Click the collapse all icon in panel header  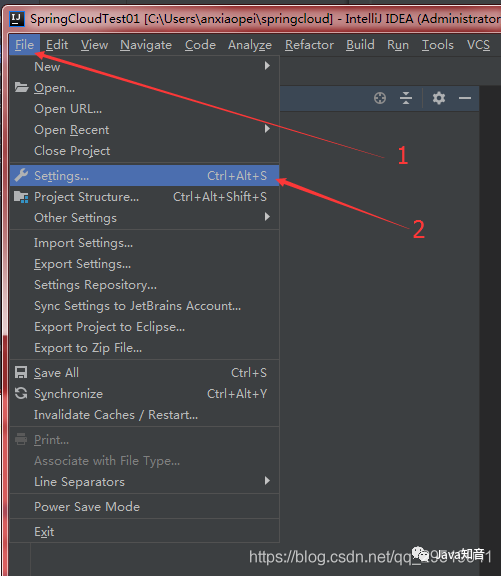(x=406, y=98)
